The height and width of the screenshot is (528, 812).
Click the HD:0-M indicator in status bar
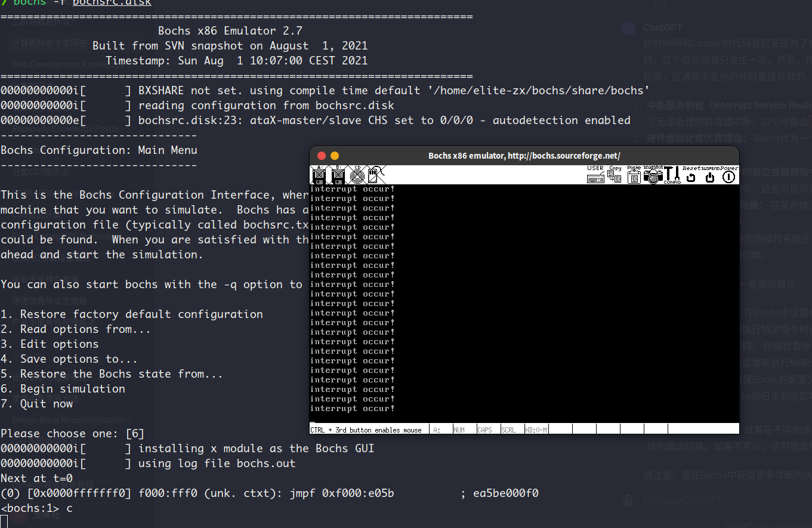(536, 429)
